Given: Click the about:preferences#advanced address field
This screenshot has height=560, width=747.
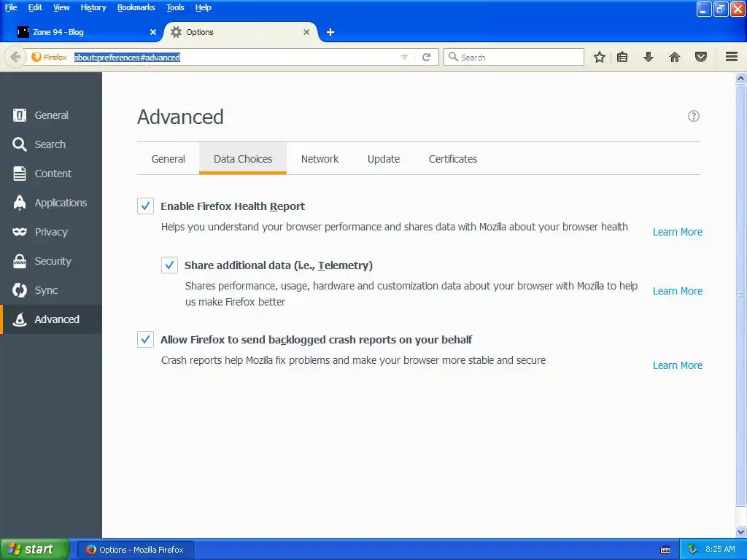Looking at the screenshot, I should [233, 57].
